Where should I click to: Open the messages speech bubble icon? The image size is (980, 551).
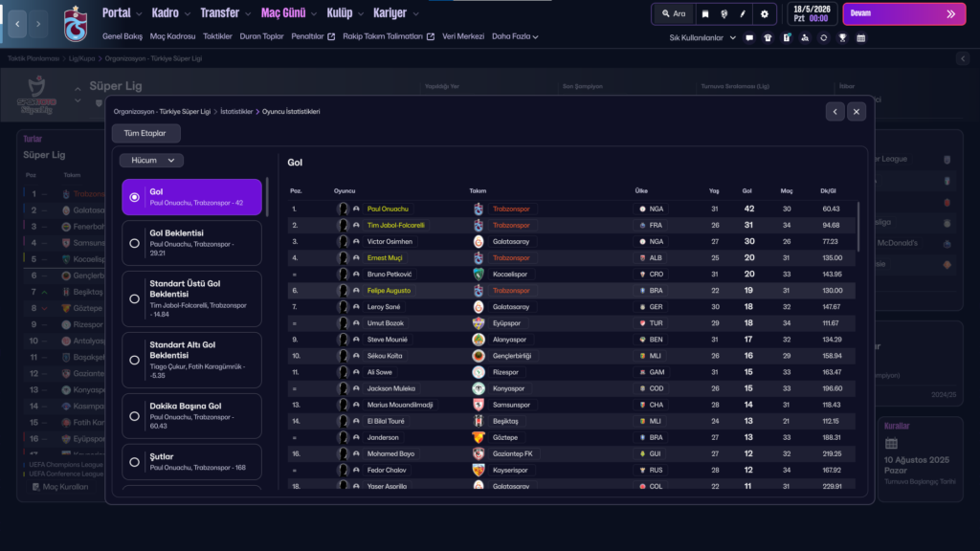point(749,38)
